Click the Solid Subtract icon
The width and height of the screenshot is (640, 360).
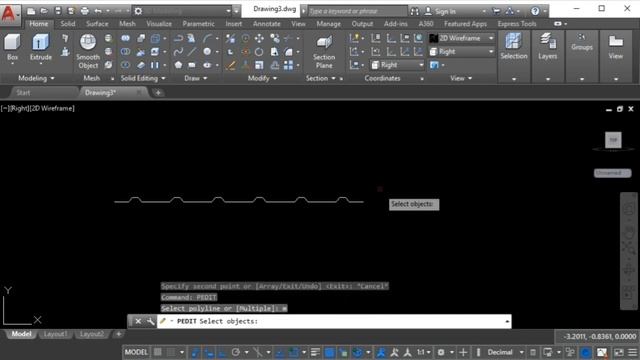pyautogui.click(x=125, y=52)
